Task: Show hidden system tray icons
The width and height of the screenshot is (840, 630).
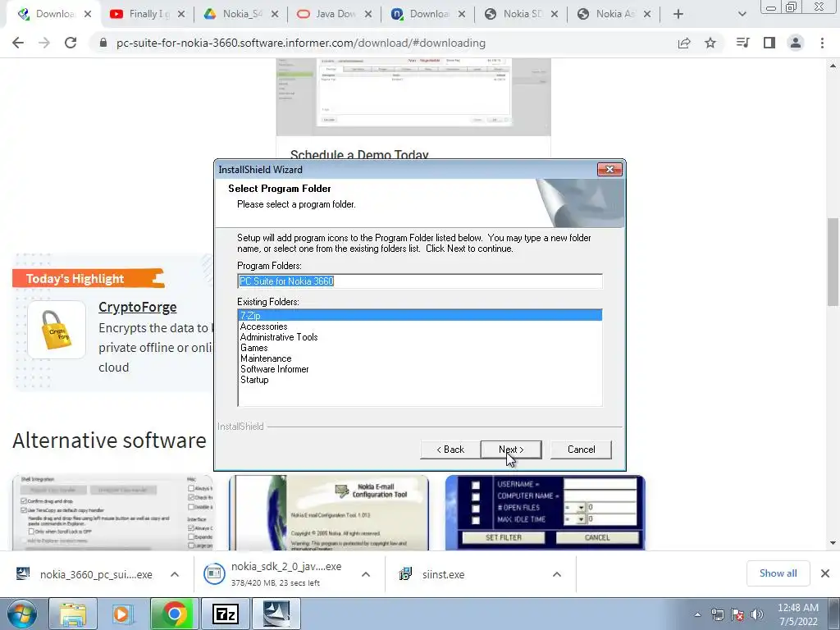Action: click(697, 614)
